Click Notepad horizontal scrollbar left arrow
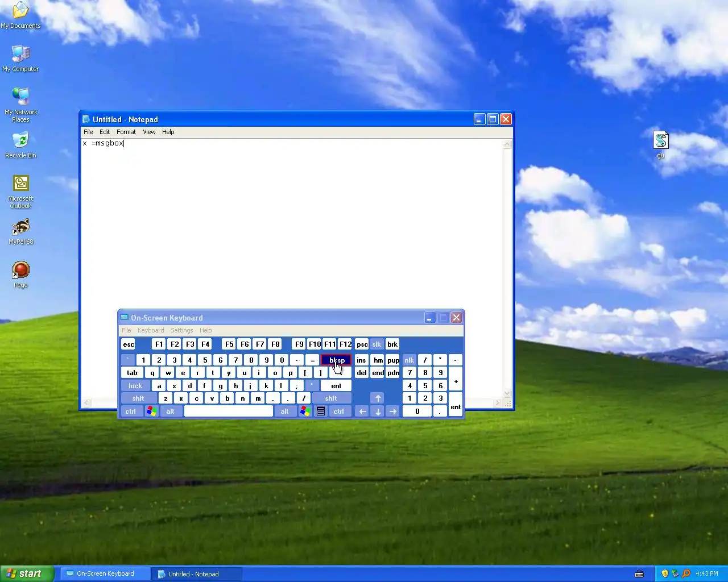This screenshot has width=728, height=582. click(86, 403)
